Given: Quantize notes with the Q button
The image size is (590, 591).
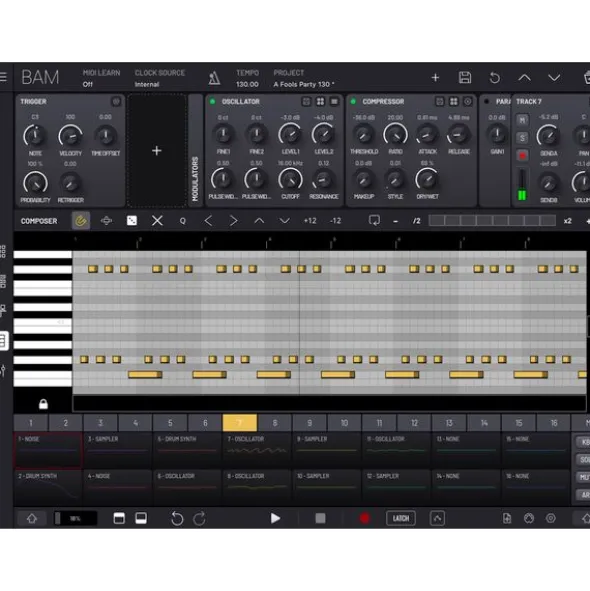Looking at the screenshot, I should pyautogui.click(x=183, y=221).
